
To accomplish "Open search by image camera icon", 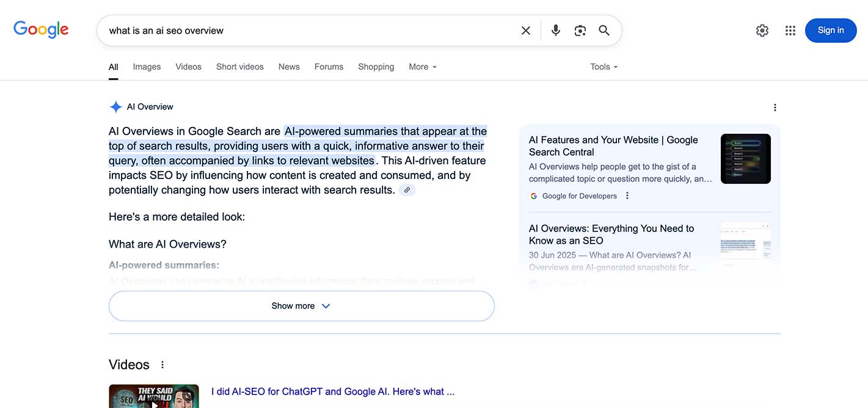I will (x=580, y=31).
